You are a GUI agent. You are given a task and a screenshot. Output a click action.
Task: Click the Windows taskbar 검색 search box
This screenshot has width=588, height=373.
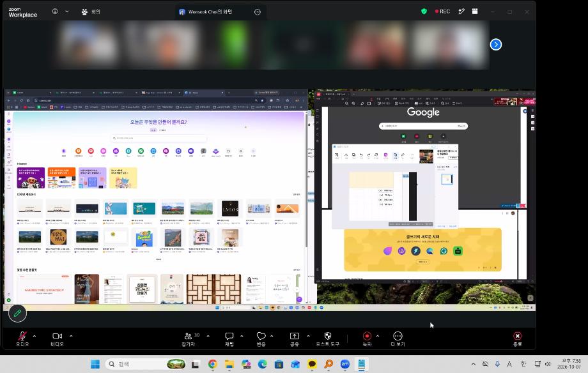coord(146,364)
